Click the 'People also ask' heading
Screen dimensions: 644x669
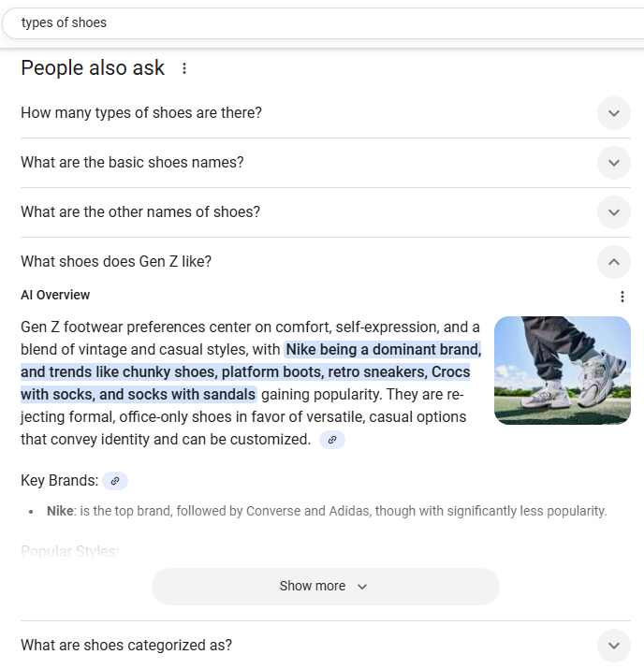click(x=93, y=68)
